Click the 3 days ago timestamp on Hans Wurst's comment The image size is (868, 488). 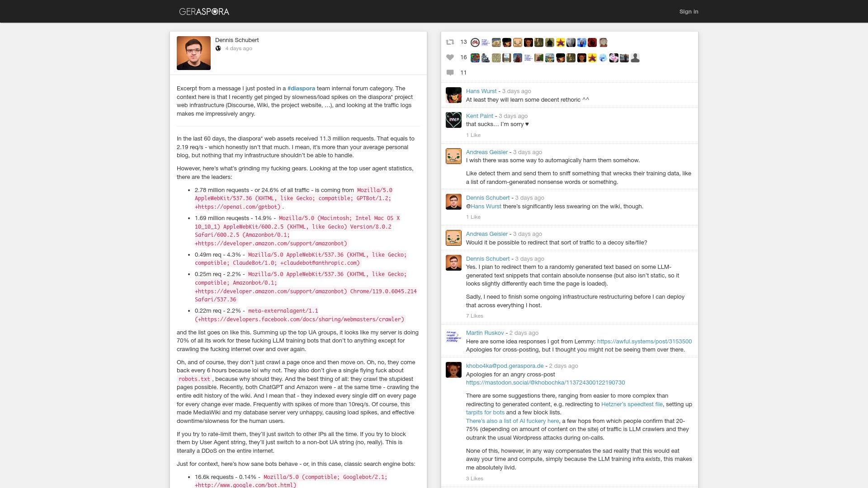516,91
